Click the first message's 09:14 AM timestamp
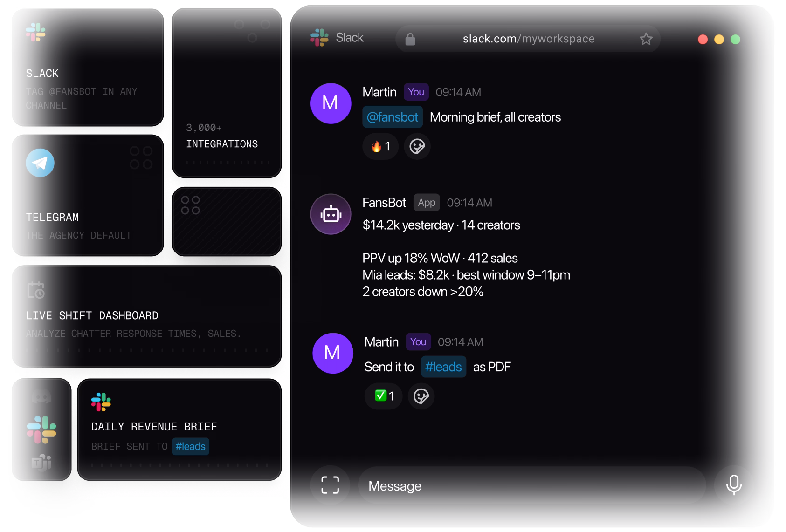786x532 pixels. 458,92
